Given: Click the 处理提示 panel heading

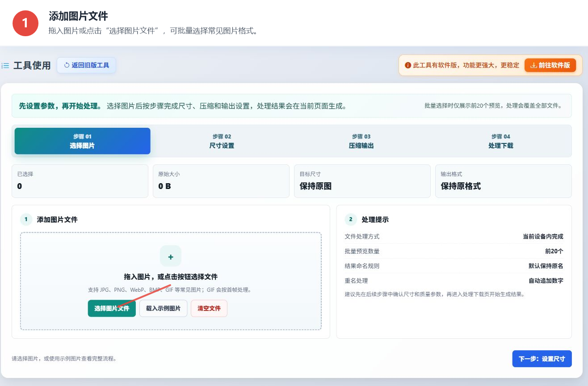Looking at the screenshot, I should [x=375, y=219].
